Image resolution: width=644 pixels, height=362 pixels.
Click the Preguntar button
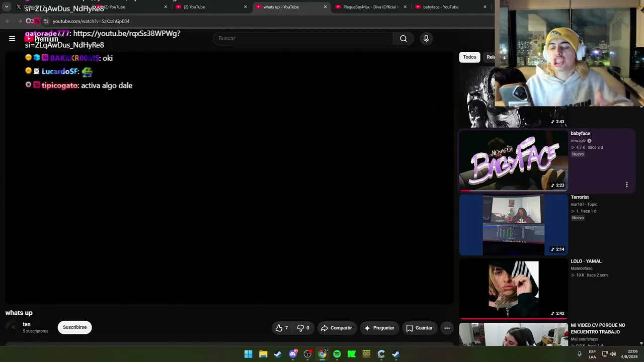pos(379,328)
